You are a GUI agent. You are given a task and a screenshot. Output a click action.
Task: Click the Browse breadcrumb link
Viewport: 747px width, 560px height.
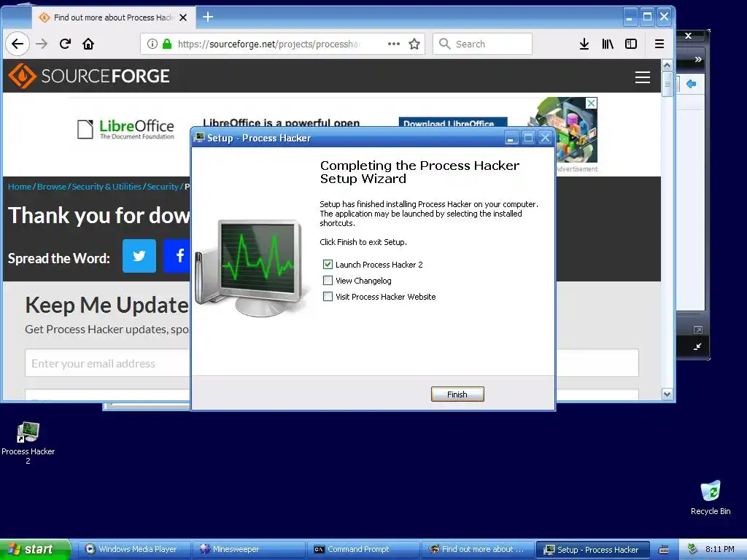click(52, 187)
